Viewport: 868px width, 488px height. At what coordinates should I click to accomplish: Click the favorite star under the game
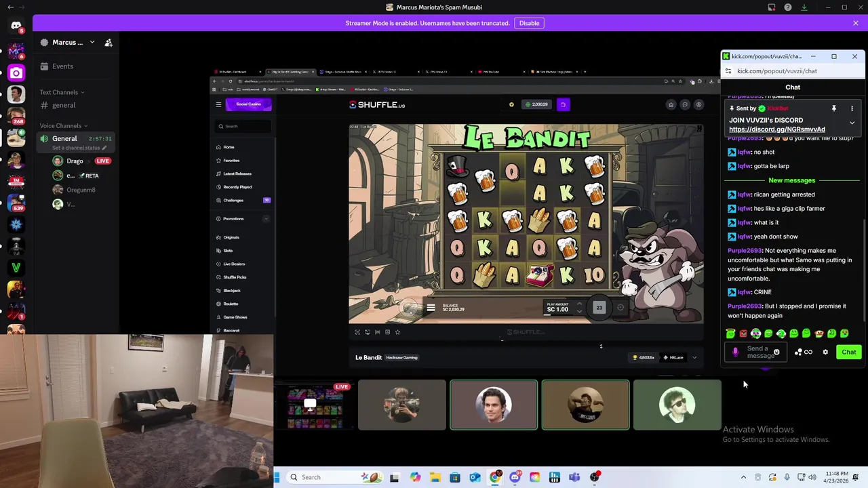click(x=397, y=332)
